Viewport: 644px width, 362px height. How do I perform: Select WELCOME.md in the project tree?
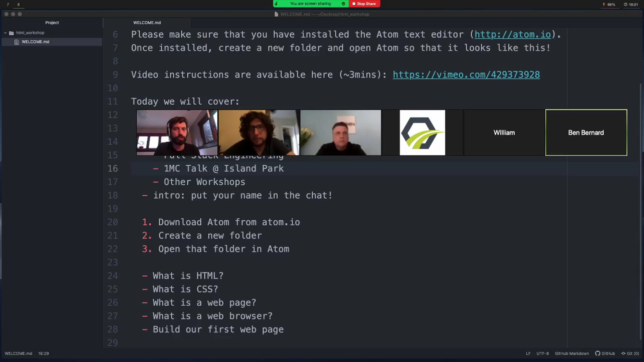(35, 42)
